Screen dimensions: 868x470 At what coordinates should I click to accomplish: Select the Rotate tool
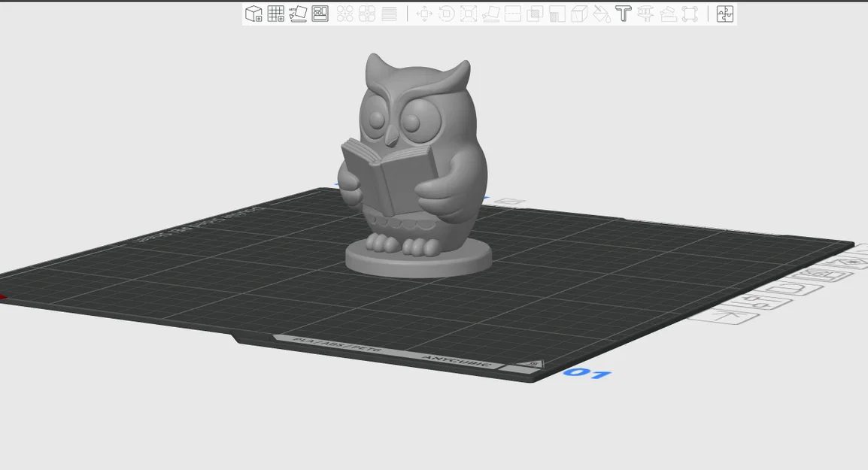click(x=446, y=14)
